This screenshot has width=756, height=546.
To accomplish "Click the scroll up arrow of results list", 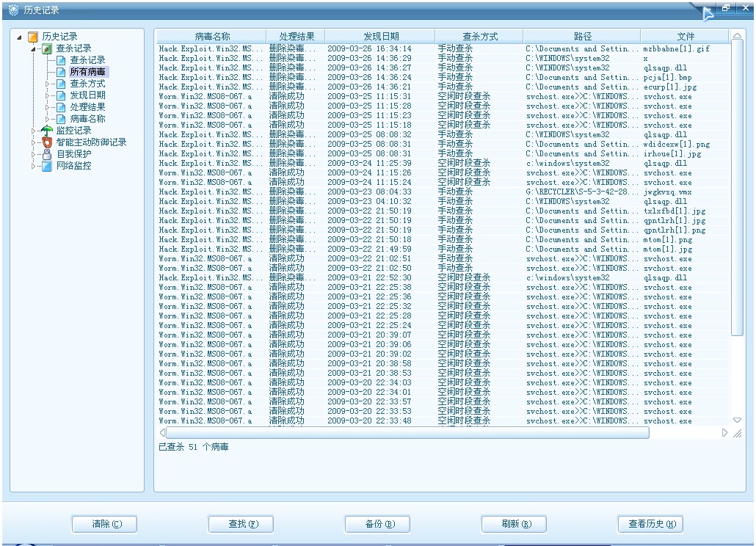I will 737,36.
